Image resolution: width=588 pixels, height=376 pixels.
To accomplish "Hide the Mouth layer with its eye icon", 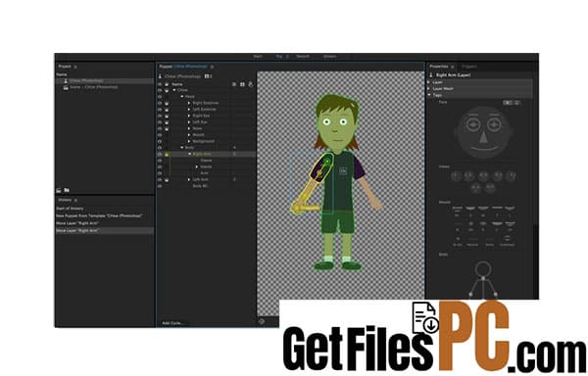I will tap(160, 135).
